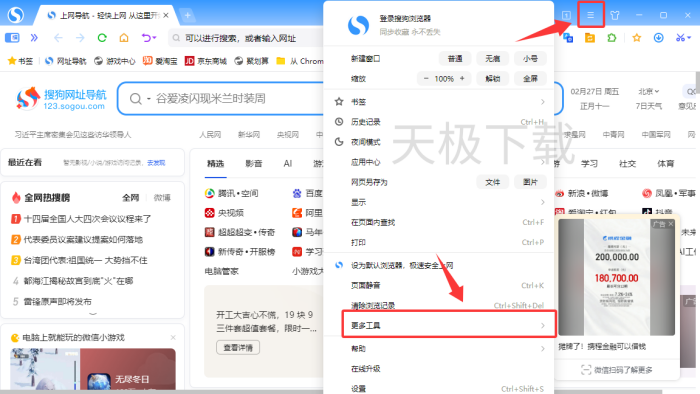Click the scissors screenshot tool icon
The height and width of the screenshot is (394, 700).
pos(683,38)
